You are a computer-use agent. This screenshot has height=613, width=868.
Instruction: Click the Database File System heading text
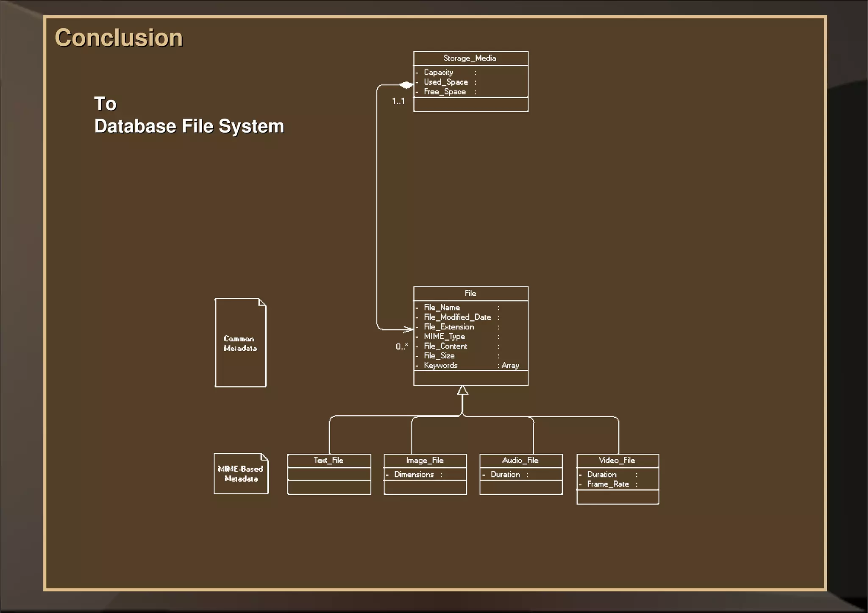coord(189,126)
